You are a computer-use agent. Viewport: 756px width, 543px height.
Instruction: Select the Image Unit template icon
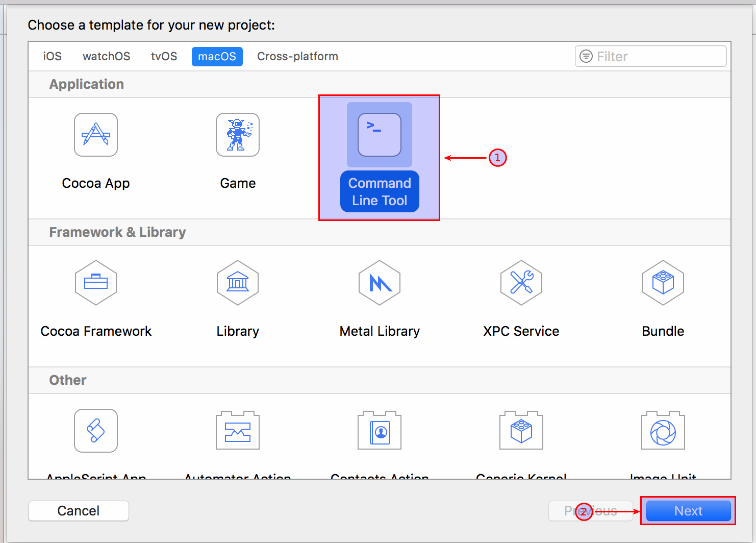point(663,431)
